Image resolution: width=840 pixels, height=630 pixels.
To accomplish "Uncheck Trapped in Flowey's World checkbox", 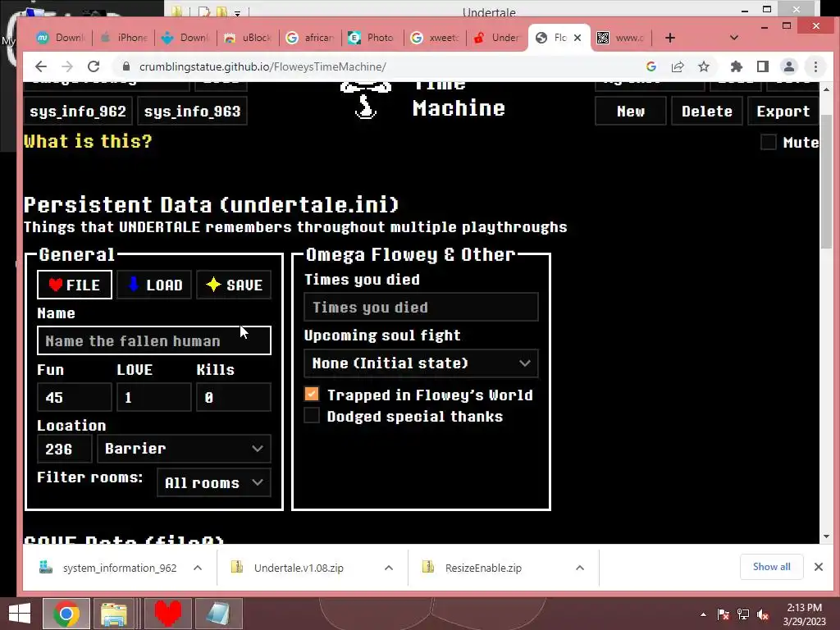I will pyautogui.click(x=311, y=395).
